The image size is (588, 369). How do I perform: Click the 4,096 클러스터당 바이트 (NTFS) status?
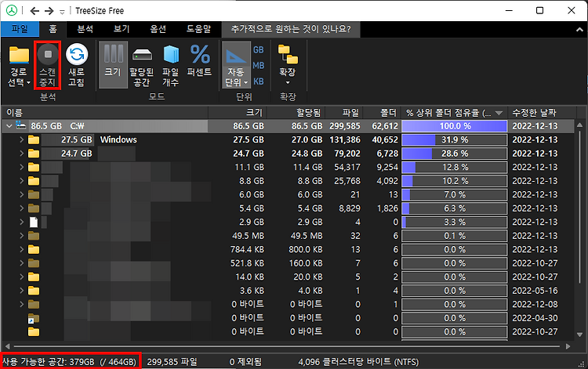coord(358,362)
